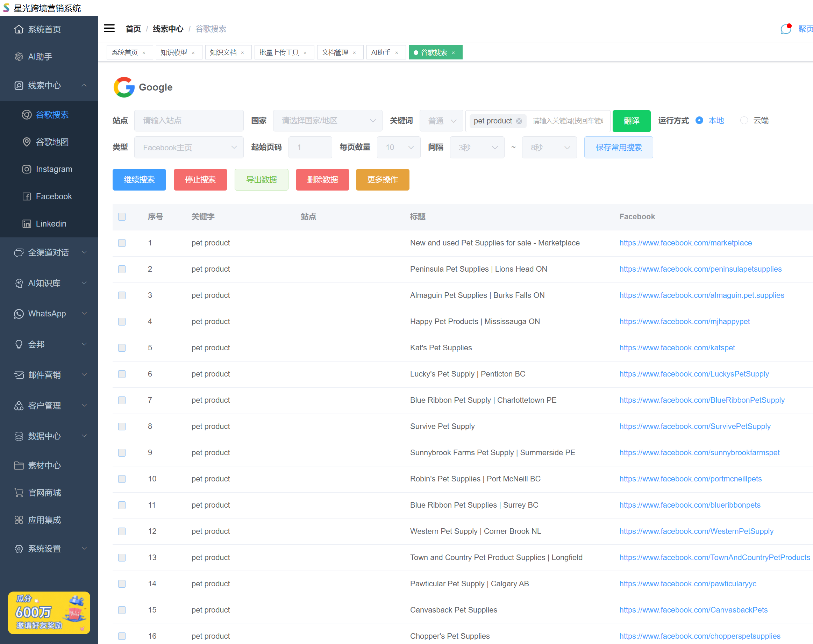Check the select-all checkbox in table header
The image size is (813, 644).
(x=122, y=217)
